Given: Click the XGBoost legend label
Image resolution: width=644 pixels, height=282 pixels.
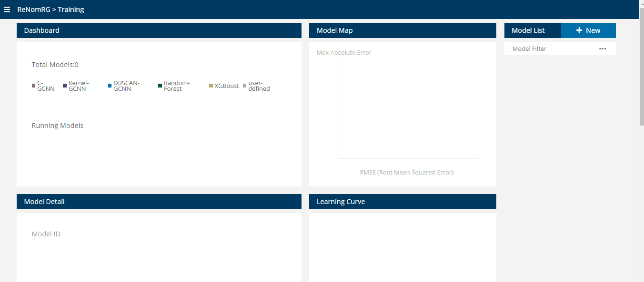Looking at the screenshot, I should (227, 86).
